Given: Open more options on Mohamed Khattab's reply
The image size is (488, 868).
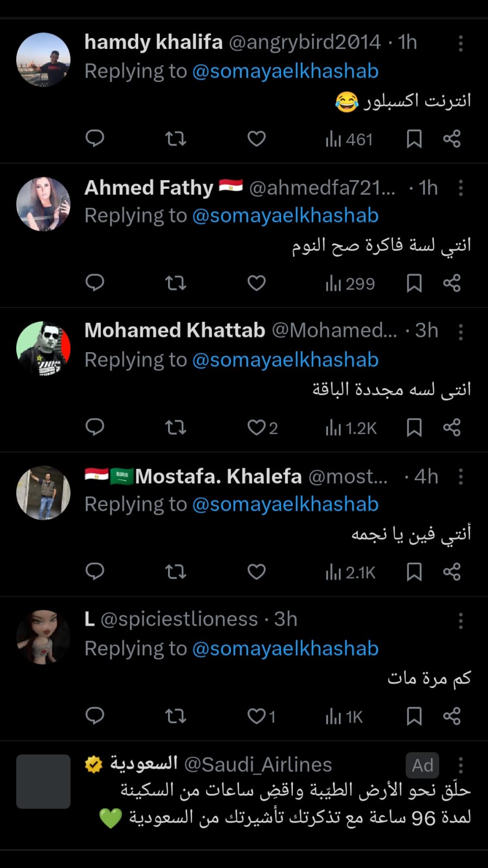Looking at the screenshot, I should [461, 332].
